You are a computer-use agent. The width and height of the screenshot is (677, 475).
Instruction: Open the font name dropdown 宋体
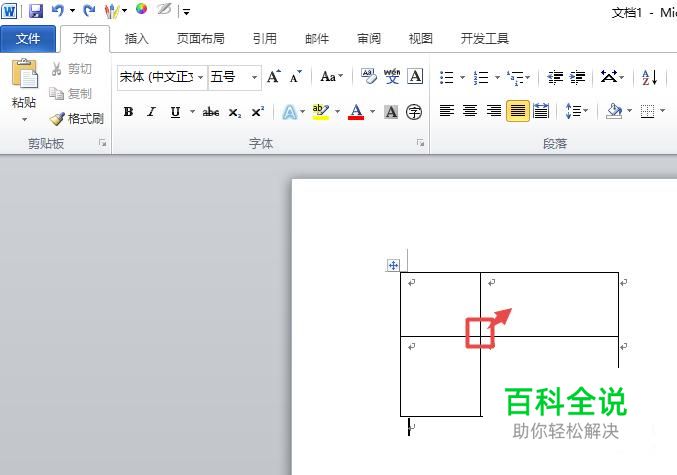[x=201, y=78]
